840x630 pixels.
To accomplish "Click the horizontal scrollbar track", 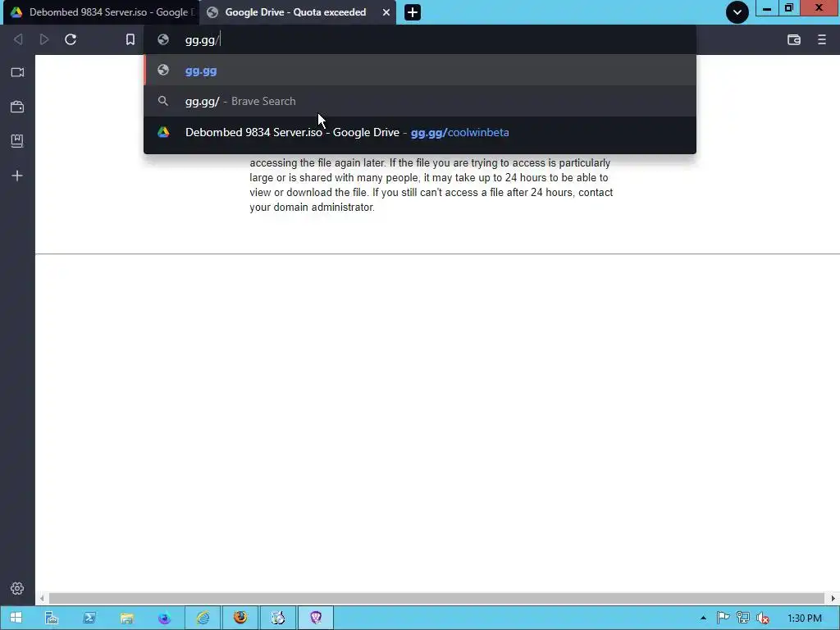I will pyautogui.click(x=436, y=598).
